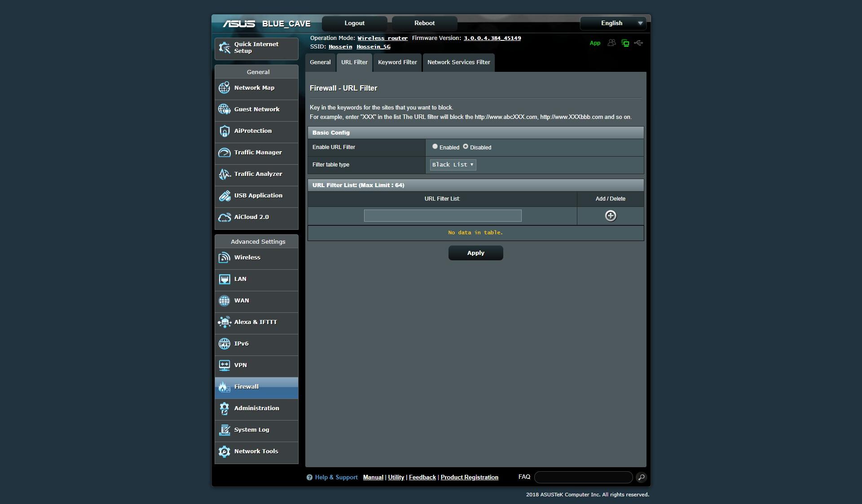Click the AiCloud 2.0 cloud icon
The image size is (862, 504).
(224, 217)
